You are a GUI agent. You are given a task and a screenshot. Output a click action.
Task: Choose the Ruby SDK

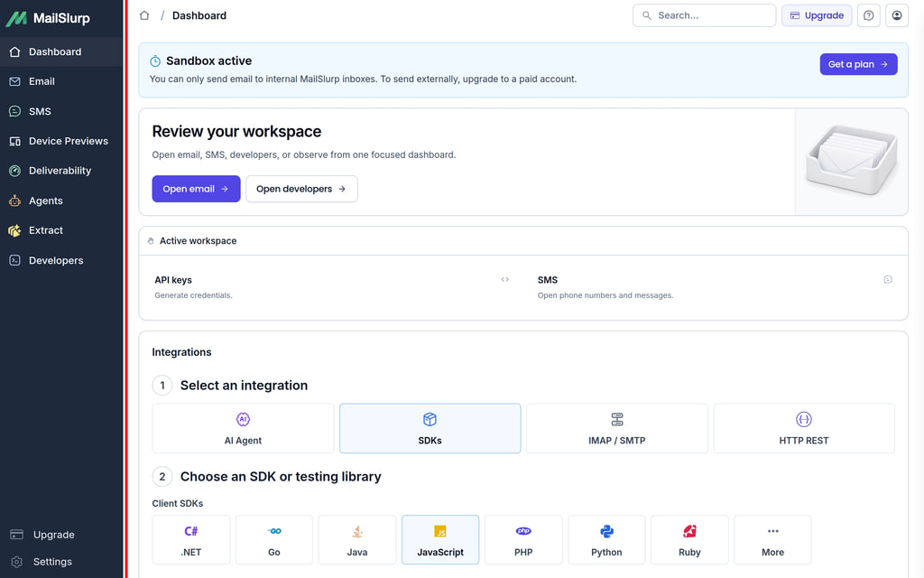click(x=689, y=540)
